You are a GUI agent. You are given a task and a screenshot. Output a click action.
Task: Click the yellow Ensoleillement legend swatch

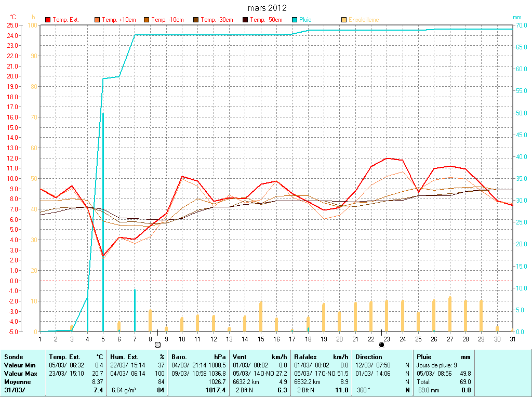344,20
